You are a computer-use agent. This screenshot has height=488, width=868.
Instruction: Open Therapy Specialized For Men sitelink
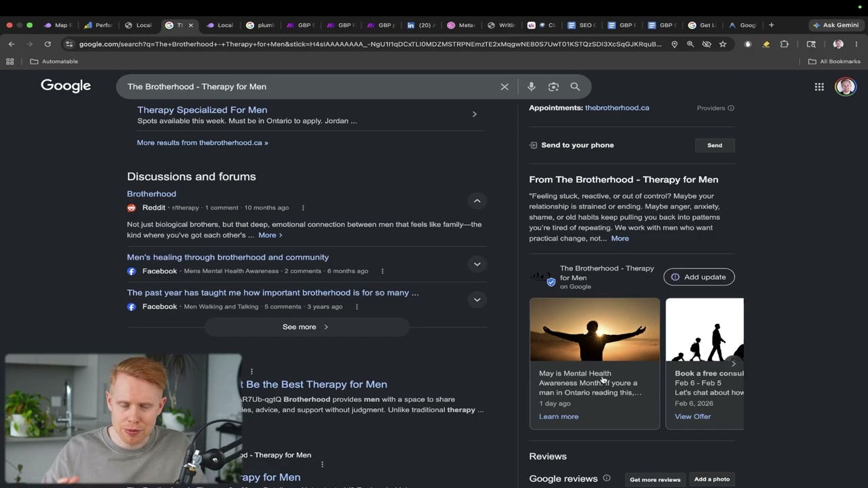tap(202, 110)
